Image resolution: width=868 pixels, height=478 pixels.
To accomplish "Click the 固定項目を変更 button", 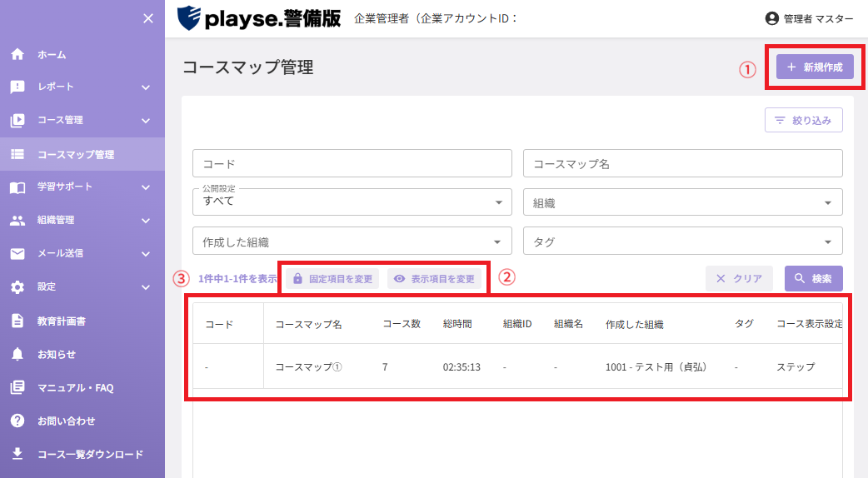I will click(332, 278).
